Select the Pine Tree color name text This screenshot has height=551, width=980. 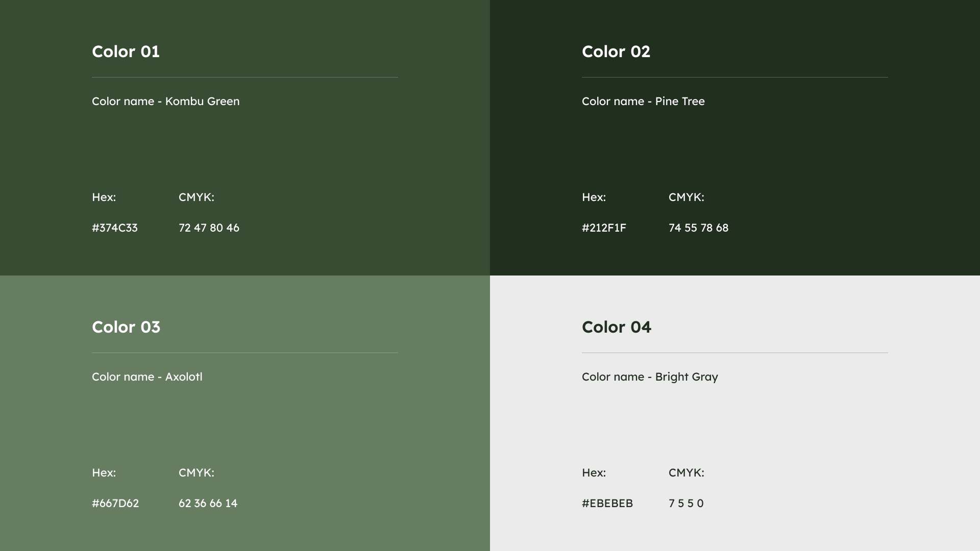(x=643, y=102)
